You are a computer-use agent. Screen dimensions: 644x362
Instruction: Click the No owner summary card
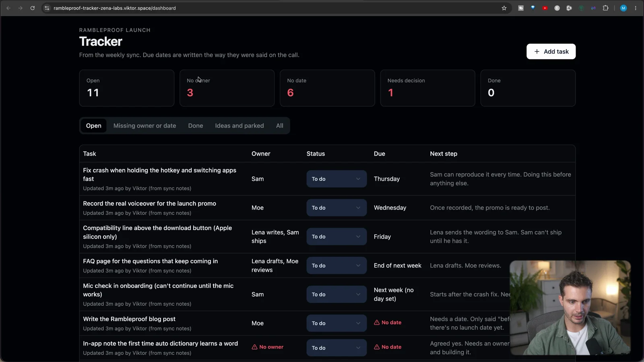(227, 88)
